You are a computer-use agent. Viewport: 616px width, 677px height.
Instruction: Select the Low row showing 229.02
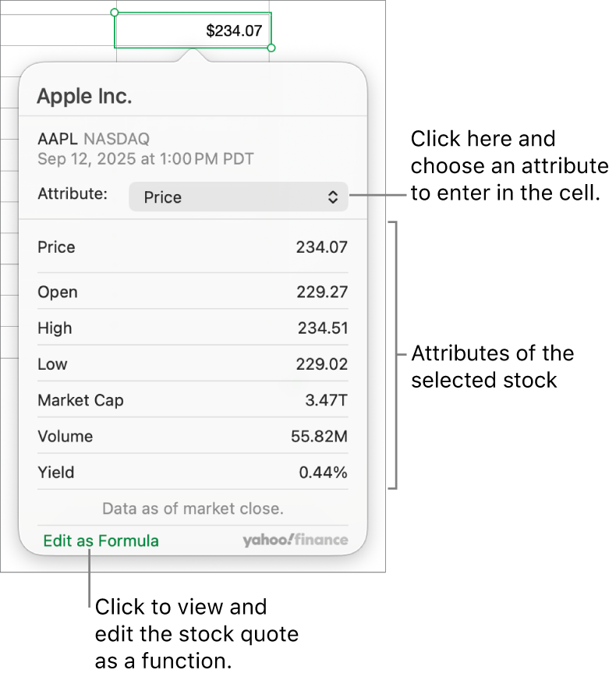click(193, 364)
